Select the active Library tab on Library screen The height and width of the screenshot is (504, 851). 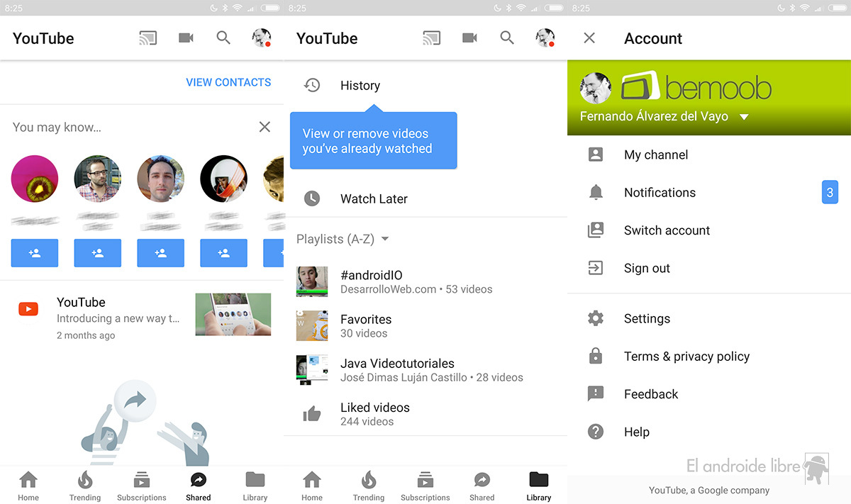click(539, 486)
